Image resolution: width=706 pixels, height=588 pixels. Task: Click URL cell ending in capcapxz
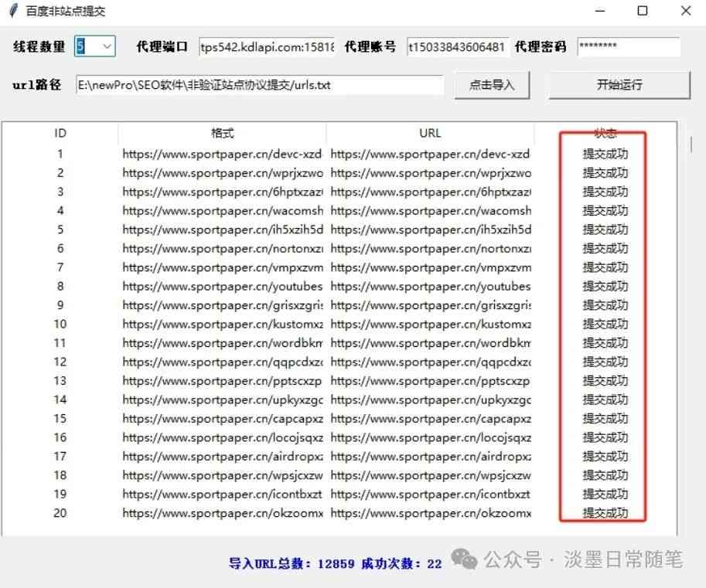[431, 418]
